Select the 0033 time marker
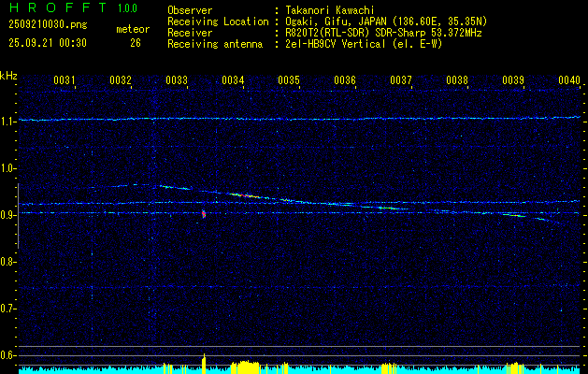The image size is (588, 374). [x=177, y=81]
